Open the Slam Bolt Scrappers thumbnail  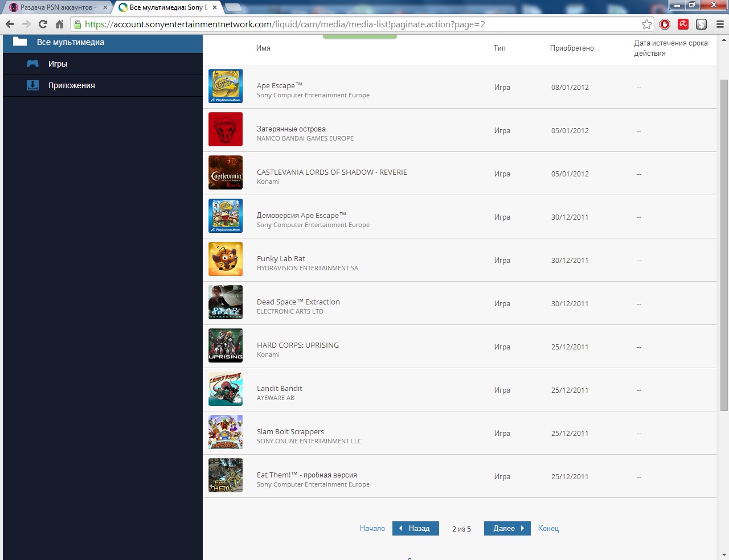click(226, 432)
